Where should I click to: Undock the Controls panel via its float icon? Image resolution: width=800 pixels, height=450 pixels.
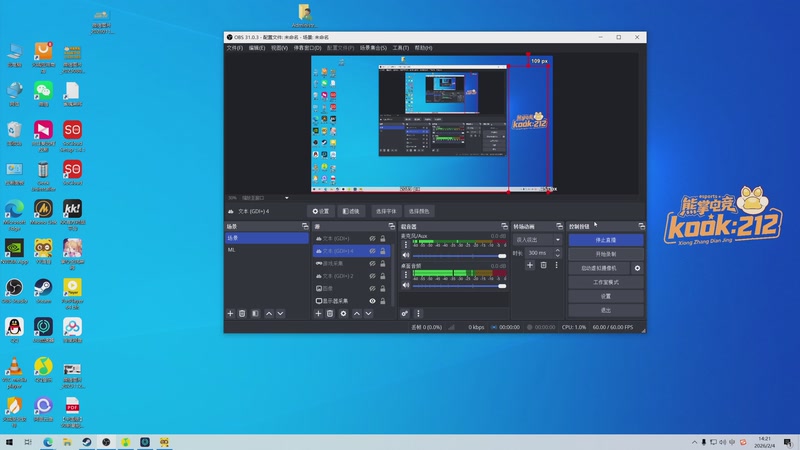[x=641, y=226]
